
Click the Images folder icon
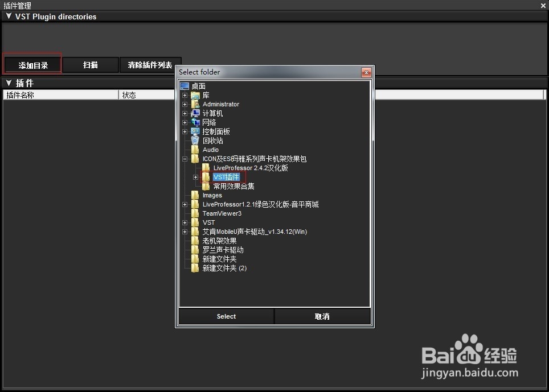tap(195, 195)
